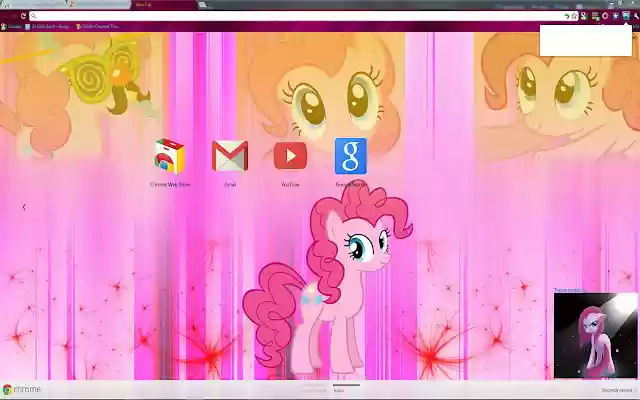This screenshot has height=400, width=640.
Task: Open the second bookmark with the blue page icon
Action: click(48, 27)
